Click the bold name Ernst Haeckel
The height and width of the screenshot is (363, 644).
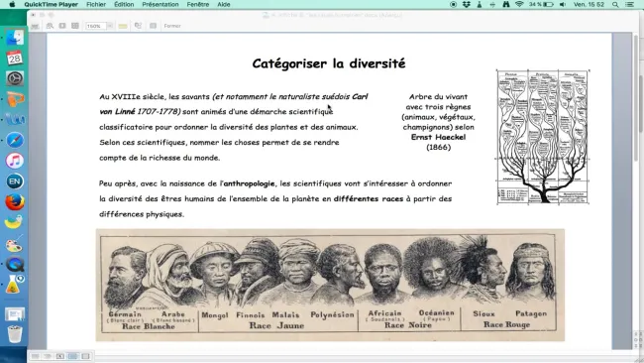[438, 137]
